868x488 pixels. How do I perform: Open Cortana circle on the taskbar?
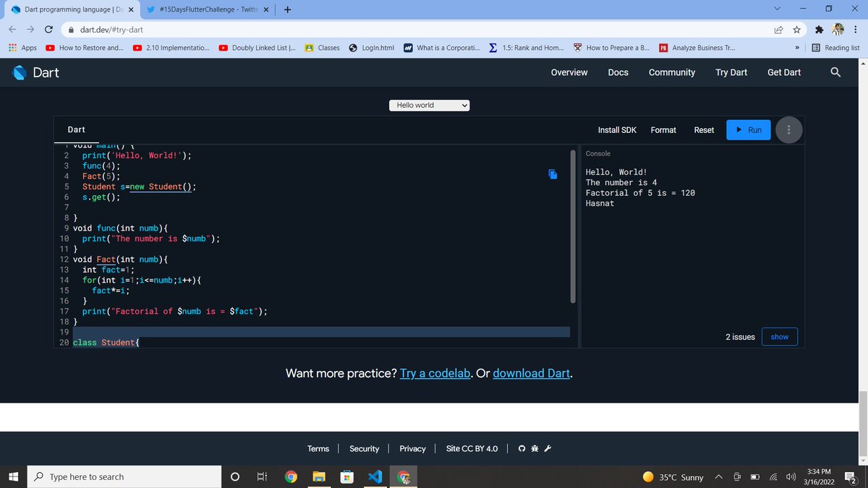(234, 476)
